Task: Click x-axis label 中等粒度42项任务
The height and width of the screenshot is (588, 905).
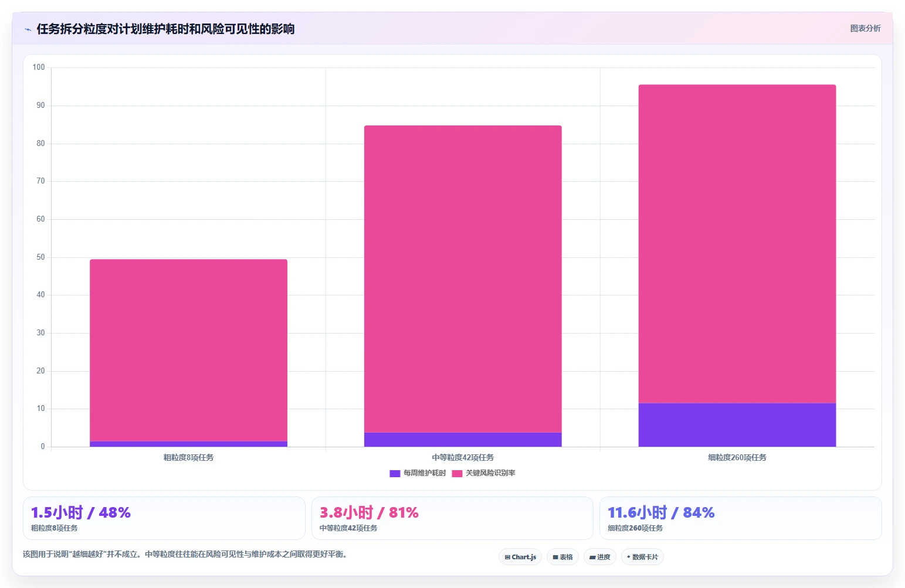Action: pos(463,457)
